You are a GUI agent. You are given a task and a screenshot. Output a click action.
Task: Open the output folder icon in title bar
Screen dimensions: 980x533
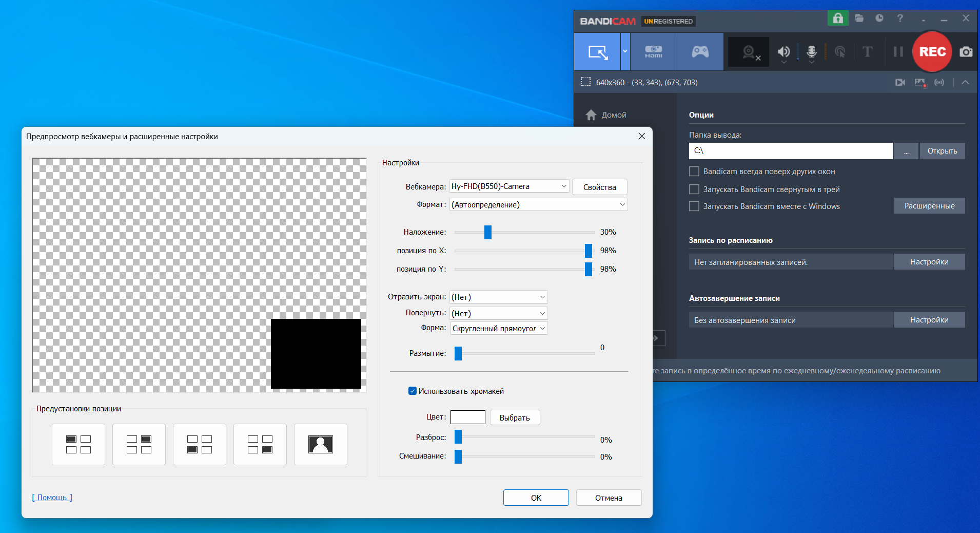pyautogui.click(x=859, y=18)
